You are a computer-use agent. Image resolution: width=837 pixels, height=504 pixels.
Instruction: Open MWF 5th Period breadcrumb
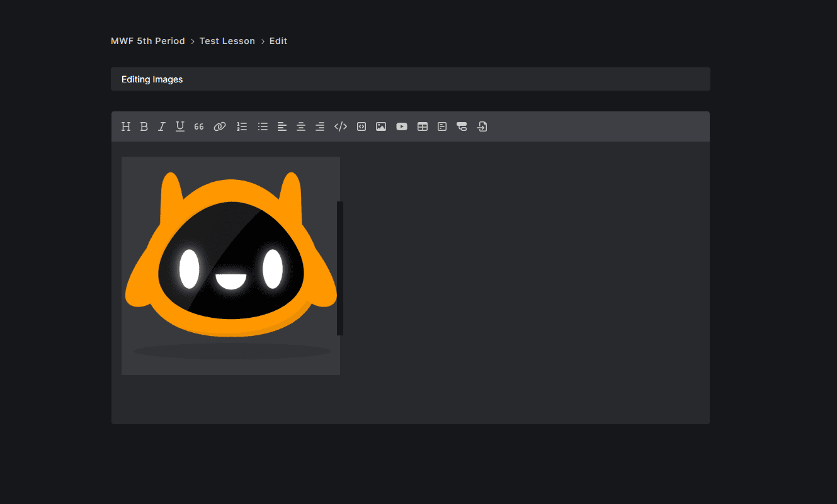coord(148,41)
